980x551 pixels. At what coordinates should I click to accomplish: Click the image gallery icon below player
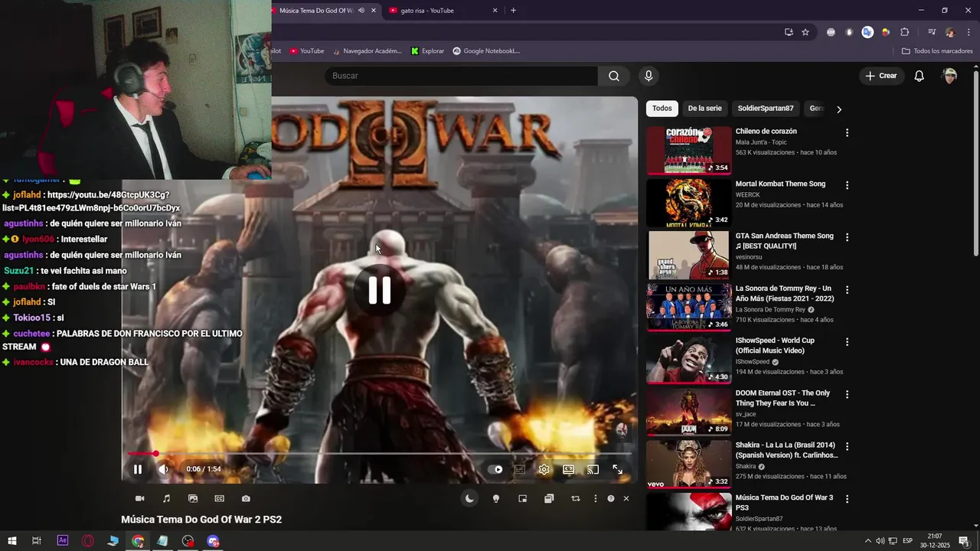(192, 498)
